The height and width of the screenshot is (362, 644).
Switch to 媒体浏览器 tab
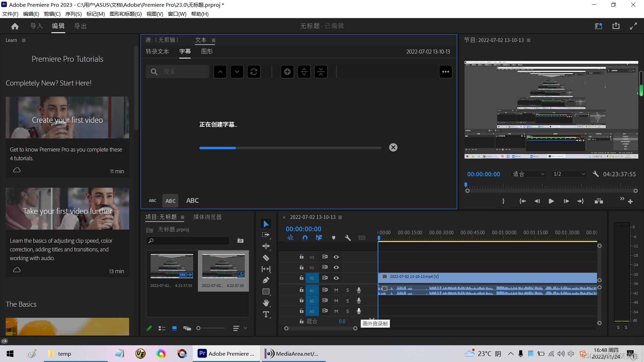[x=208, y=217]
